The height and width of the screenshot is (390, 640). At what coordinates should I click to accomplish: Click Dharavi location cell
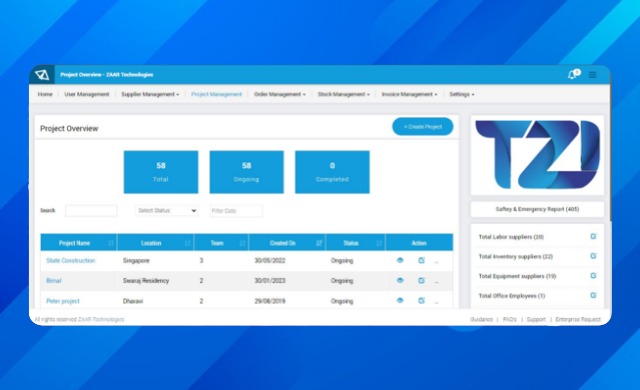(133, 301)
